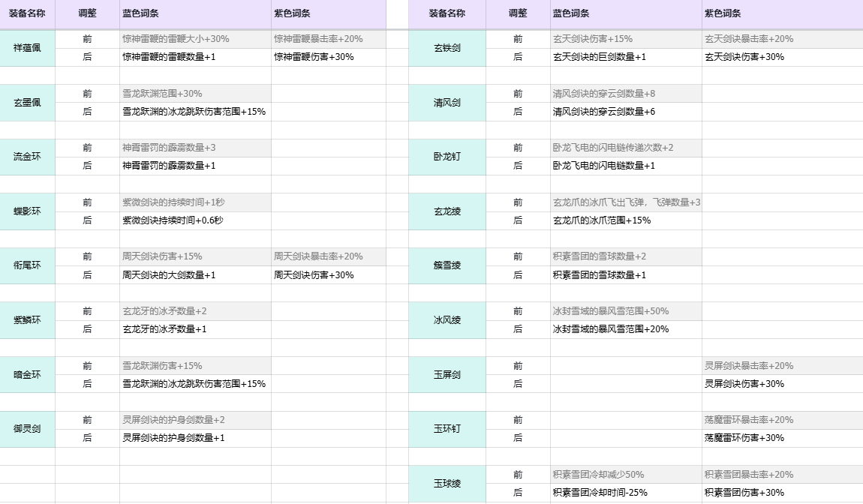Screen dimensions: 863x504
Task: Select cell 冰封雪域的暴风雪范围+50%
Action: coord(626,311)
